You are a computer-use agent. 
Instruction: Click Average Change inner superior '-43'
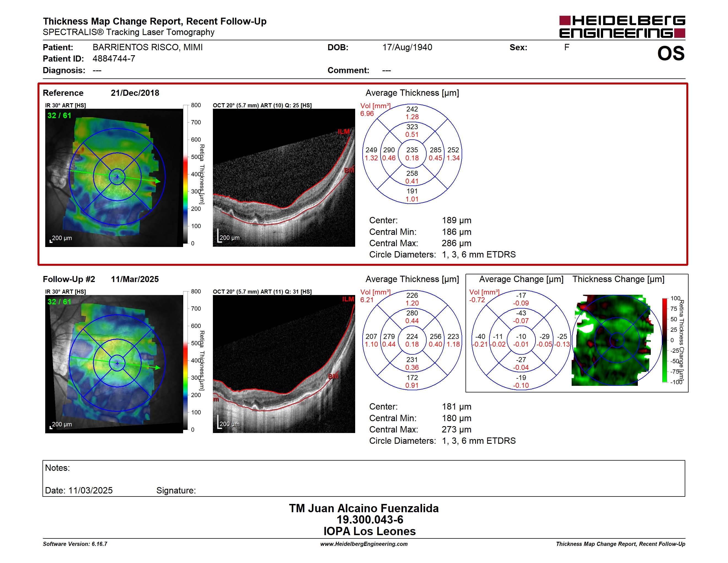521,313
